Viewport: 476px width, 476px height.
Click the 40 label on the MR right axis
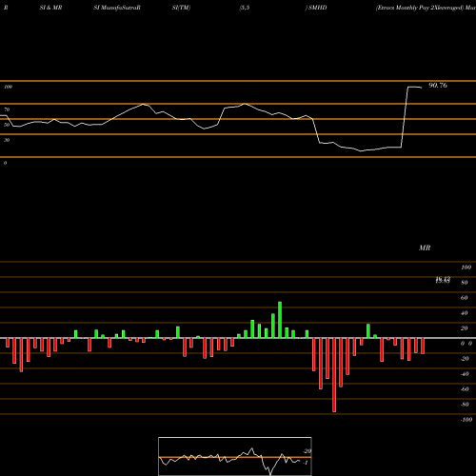[465, 313]
